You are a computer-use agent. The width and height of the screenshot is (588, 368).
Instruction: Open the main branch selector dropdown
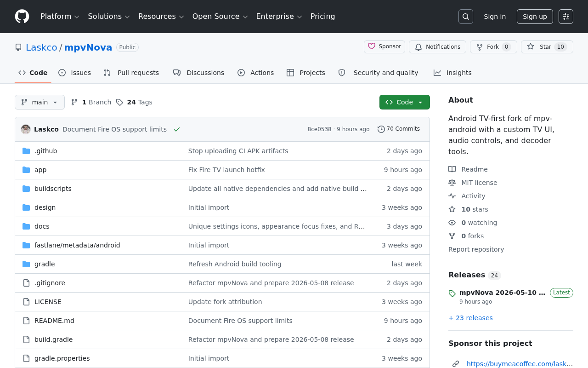point(40,102)
